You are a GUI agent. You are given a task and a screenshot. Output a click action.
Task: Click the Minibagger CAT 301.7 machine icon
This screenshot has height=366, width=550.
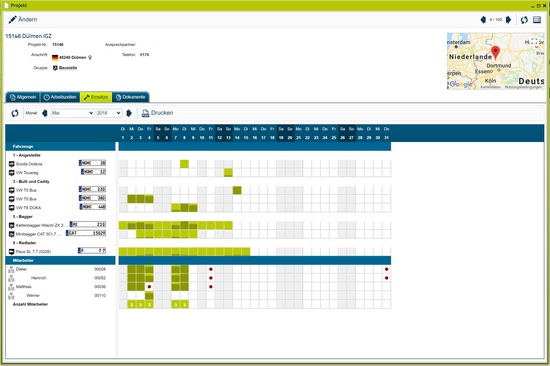click(x=12, y=234)
